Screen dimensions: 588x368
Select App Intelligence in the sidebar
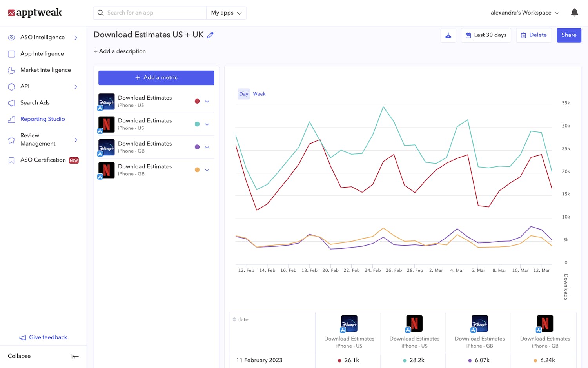42,54
